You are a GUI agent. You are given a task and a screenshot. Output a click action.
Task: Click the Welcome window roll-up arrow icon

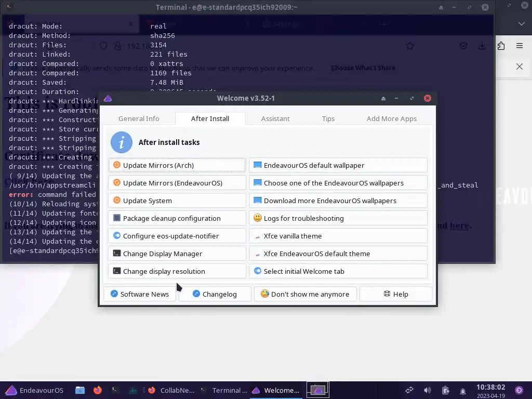tap(383, 98)
